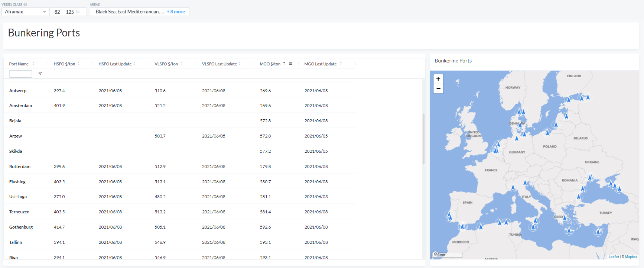Click the funnel filter icon under Port Name
Image resolution: width=644 pixels, height=268 pixels.
40,74
